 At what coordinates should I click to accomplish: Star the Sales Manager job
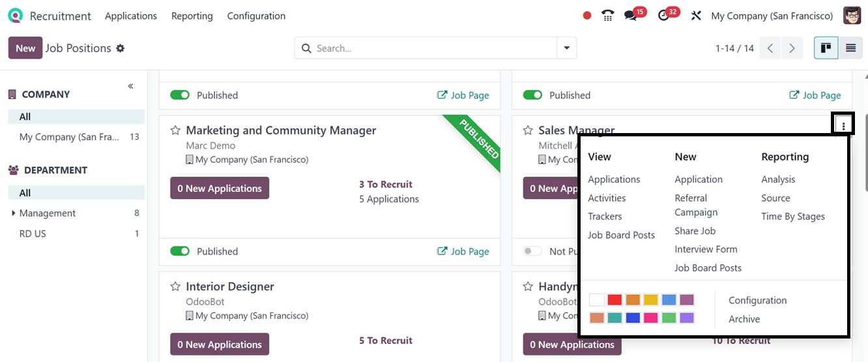point(528,130)
